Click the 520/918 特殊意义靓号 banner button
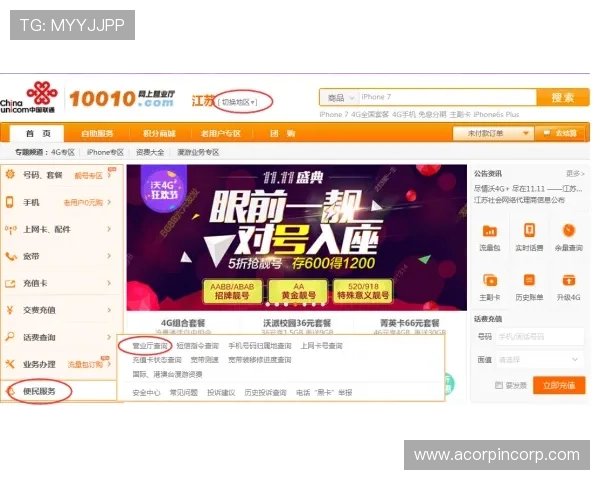 (x=363, y=291)
